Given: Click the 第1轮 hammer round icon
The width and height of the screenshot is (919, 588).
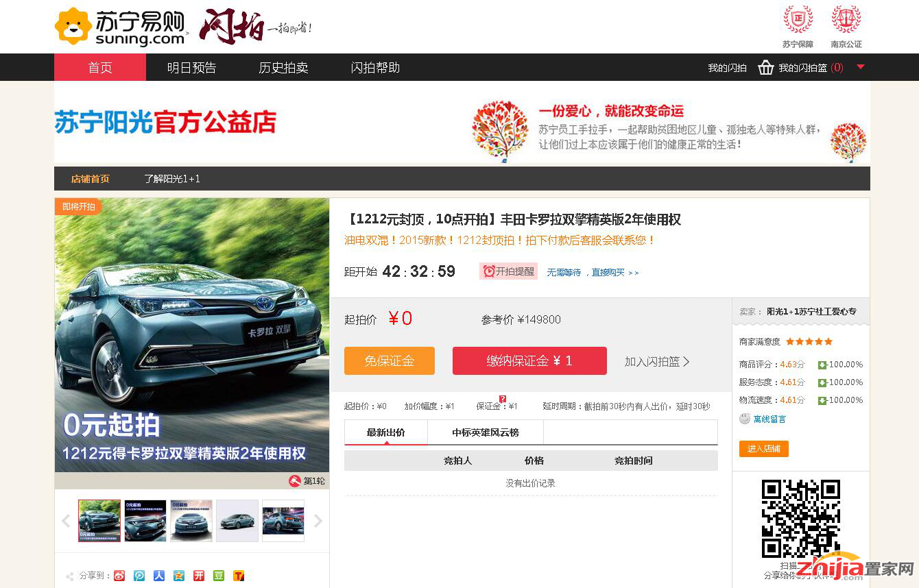Looking at the screenshot, I should [x=295, y=481].
